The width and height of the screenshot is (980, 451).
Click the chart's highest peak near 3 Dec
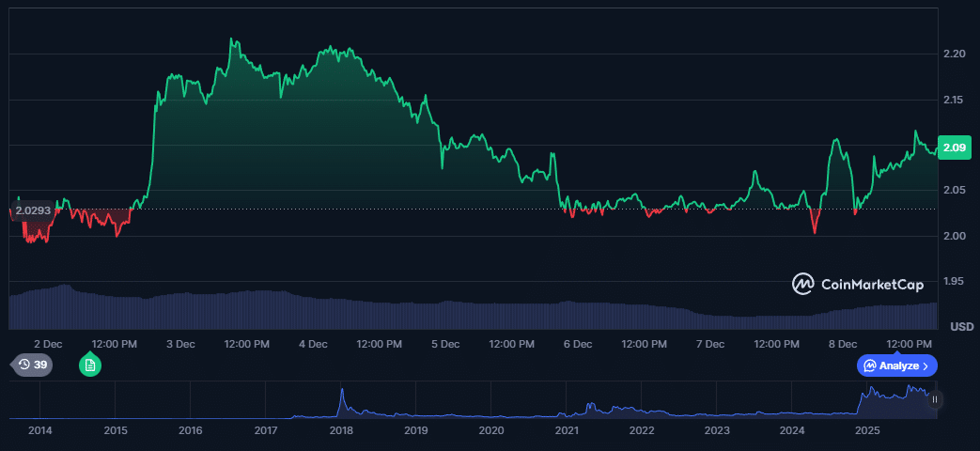[x=232, y=40]
